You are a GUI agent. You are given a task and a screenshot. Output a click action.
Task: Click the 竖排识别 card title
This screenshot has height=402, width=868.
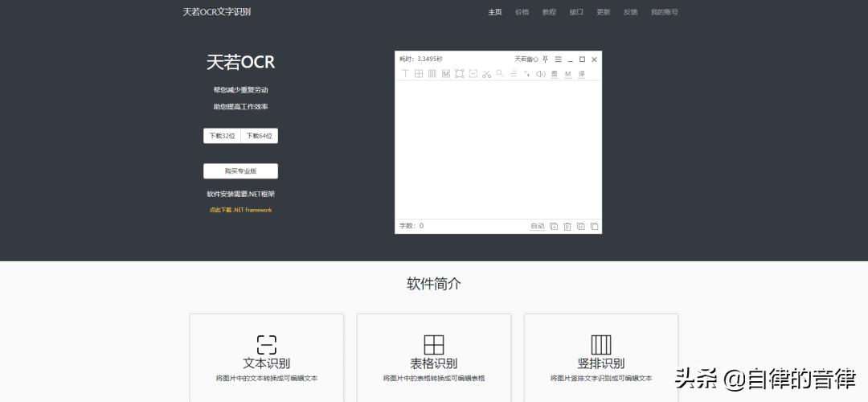click(601, 363)
